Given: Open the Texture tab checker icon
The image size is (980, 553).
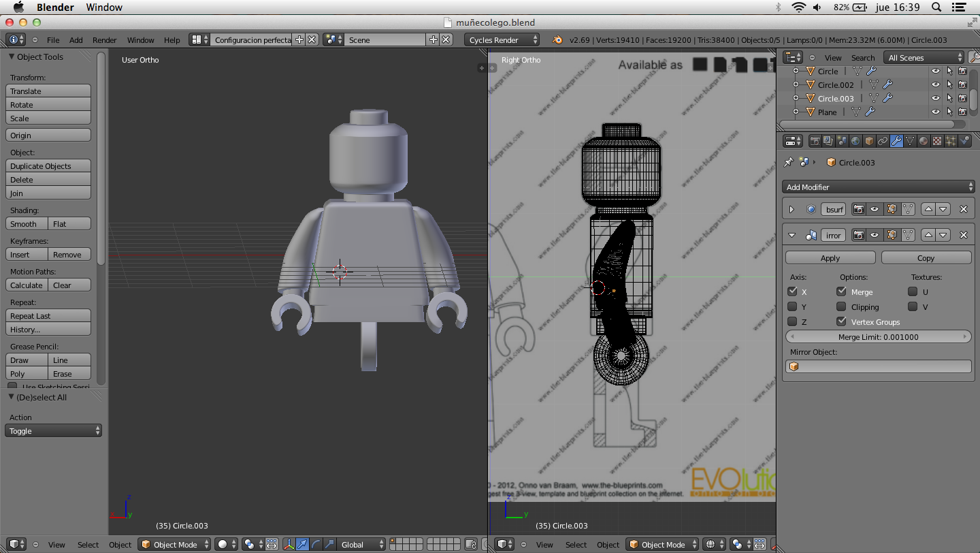Looking at the screenshot, I should pos(937,141).
